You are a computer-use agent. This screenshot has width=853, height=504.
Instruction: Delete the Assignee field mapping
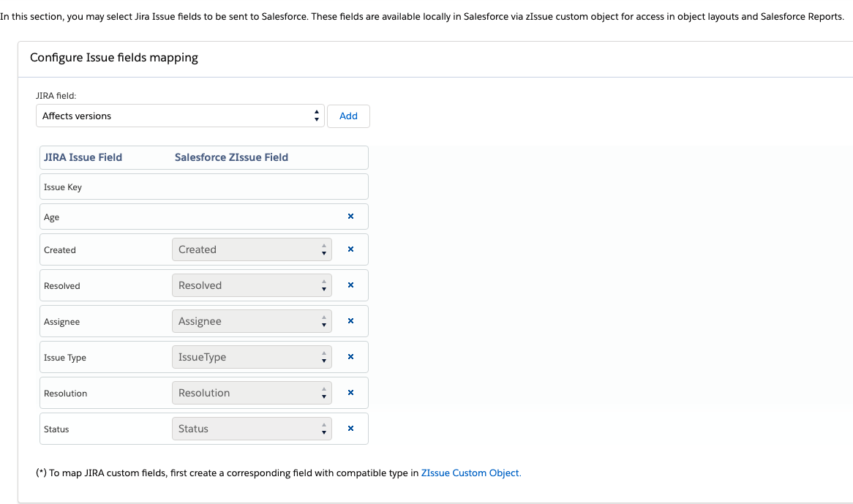click(350, 321)
